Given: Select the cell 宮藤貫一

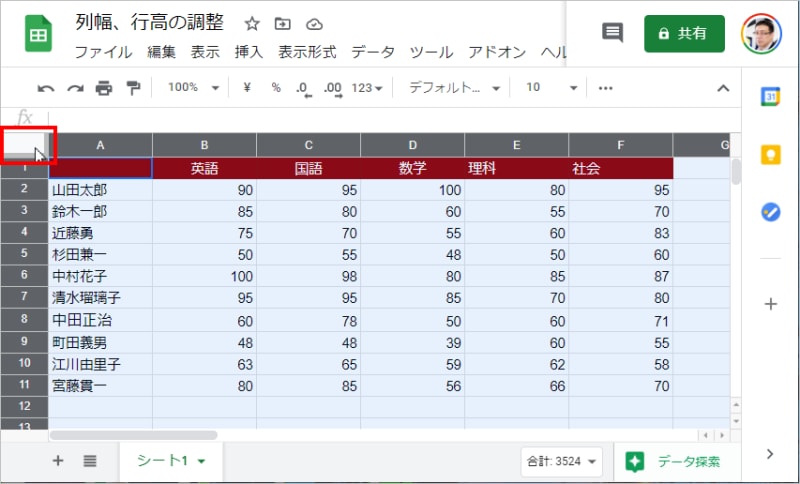Looking at the screenshot, I should 101,386.
